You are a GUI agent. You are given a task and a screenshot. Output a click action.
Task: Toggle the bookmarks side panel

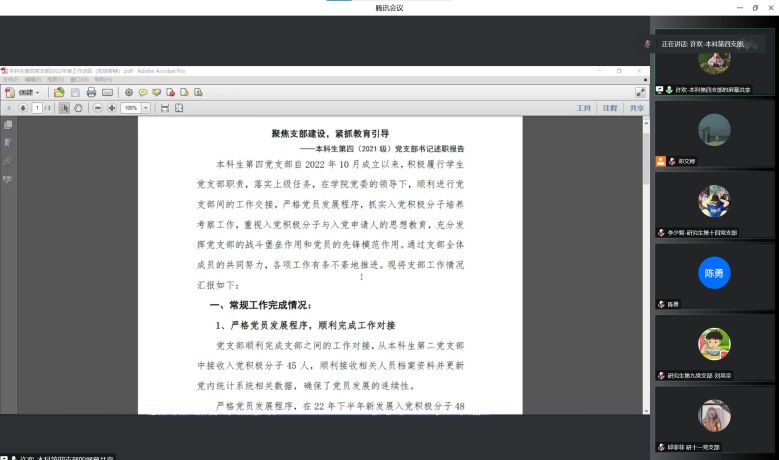[8, 143]
